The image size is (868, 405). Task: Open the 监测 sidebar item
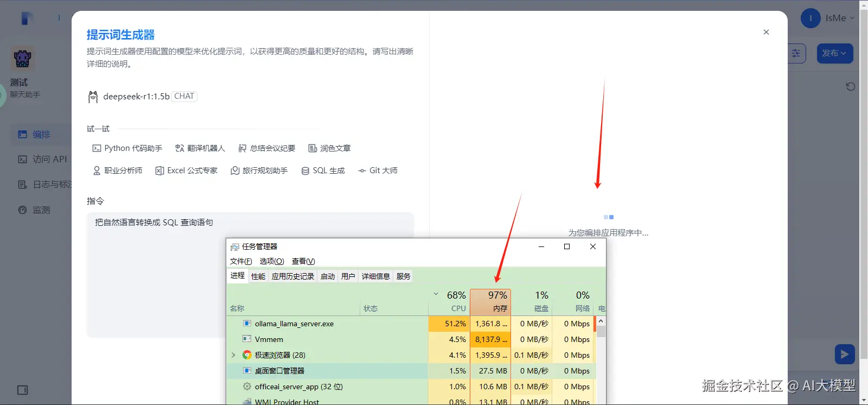pos(35,210)
